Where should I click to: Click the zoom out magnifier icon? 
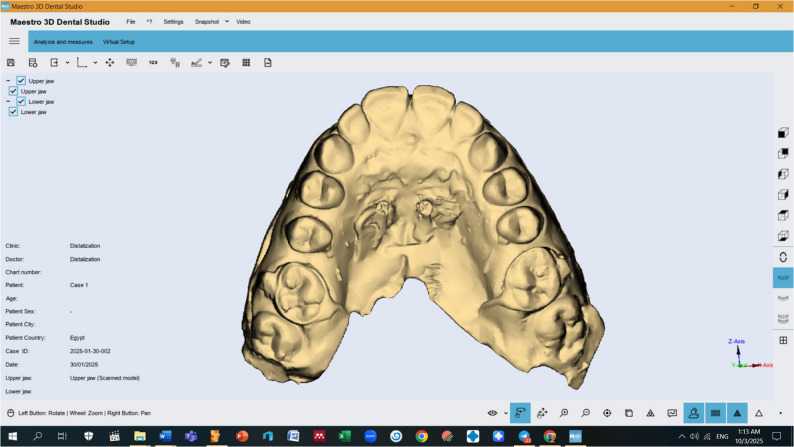585,413
